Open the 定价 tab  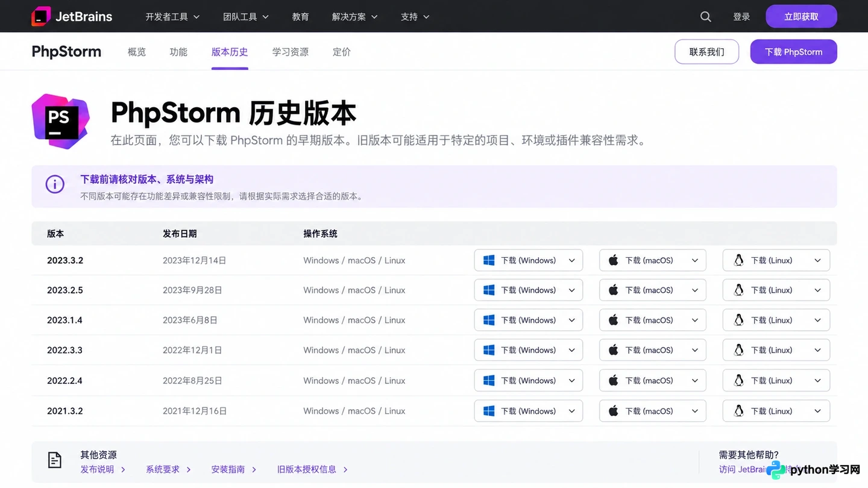coord(342,52)
